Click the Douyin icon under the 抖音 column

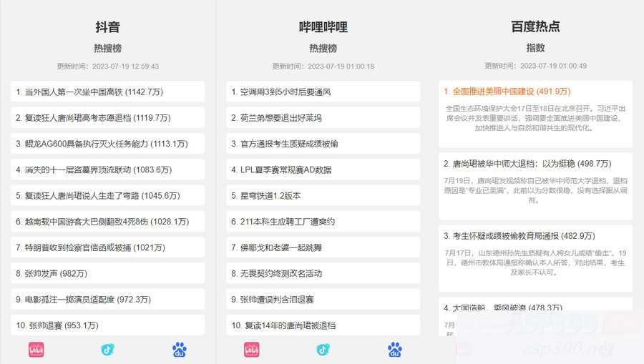[x=108, y=350]
